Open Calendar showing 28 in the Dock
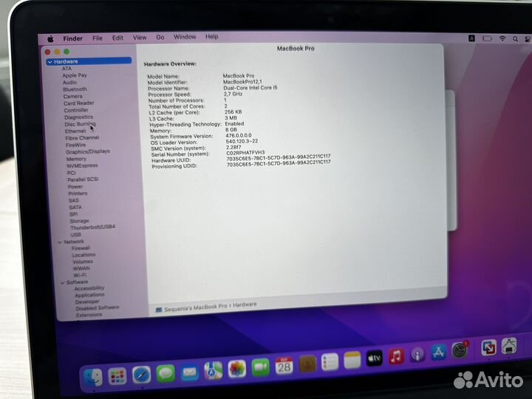This screenshot has height=399, width=532. pos(284,366)
